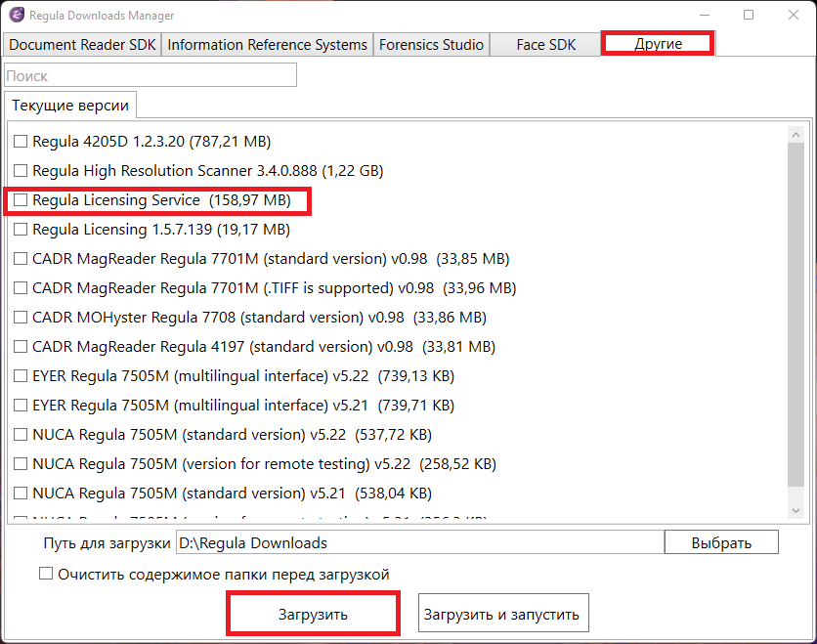The image size is (817, 644).
Task: Switch to Information Reference Systems tab
Action: pyautogui.click(x=268, y=45)
